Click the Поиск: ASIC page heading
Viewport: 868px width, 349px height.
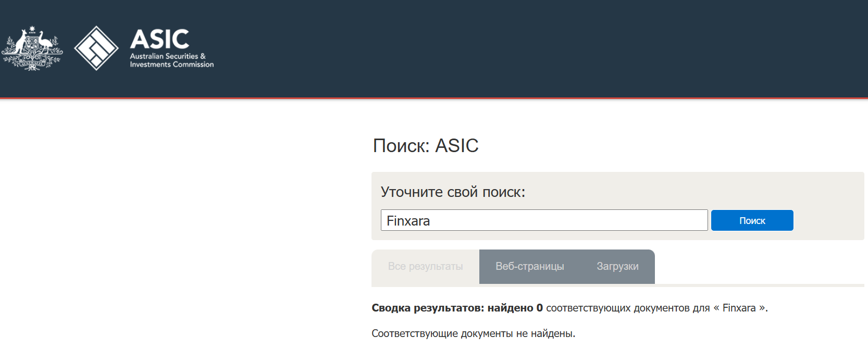(425, 146)
